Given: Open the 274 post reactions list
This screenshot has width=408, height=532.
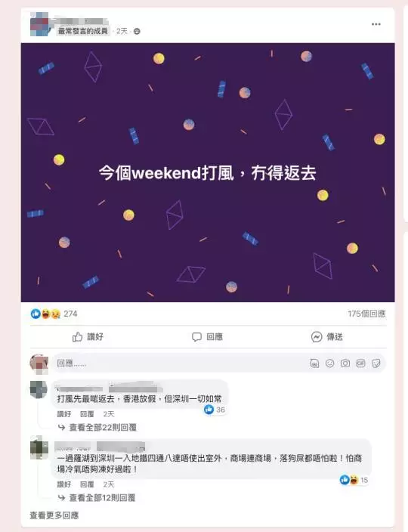Looking at the screenshot, I should coord(54,314).
